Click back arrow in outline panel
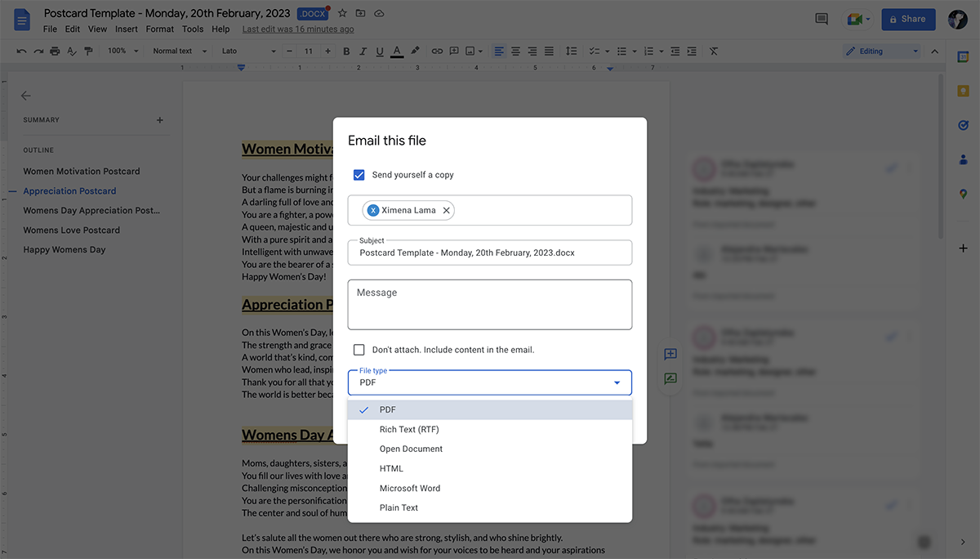The image size is (980, 559). click(26, 96)
